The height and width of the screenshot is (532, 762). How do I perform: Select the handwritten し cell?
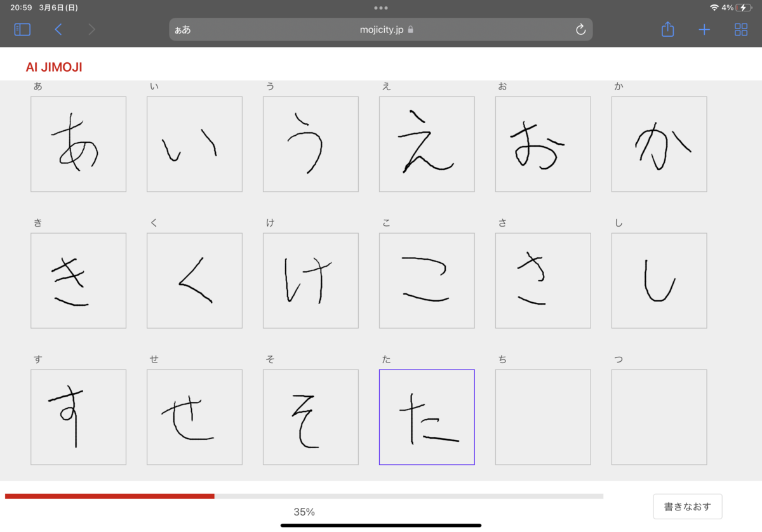point(659,280)
